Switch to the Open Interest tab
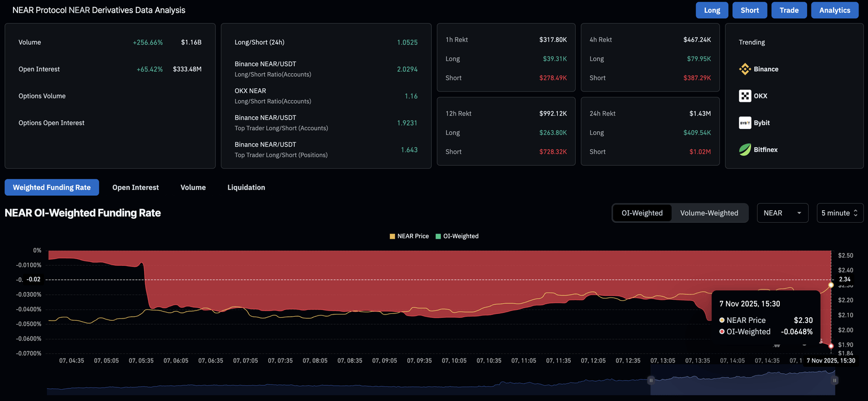Screen dimensions: 868x401 tap(136, 187)
